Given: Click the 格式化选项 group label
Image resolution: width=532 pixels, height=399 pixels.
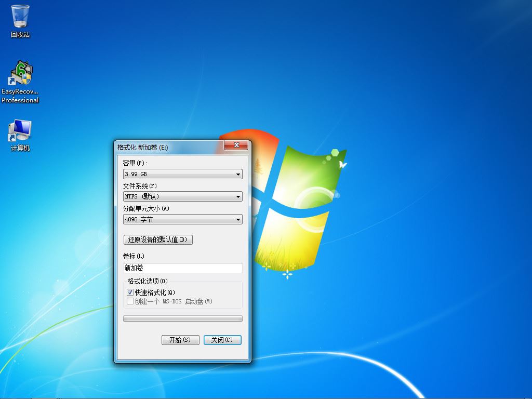Looking at the screenshot, I should coord(147,281).
